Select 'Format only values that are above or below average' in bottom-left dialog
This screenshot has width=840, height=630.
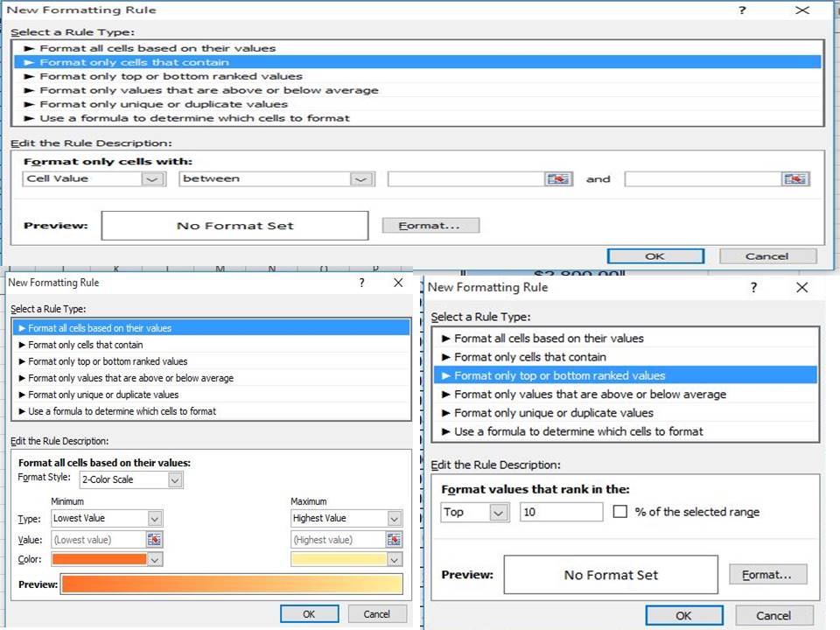211,378
